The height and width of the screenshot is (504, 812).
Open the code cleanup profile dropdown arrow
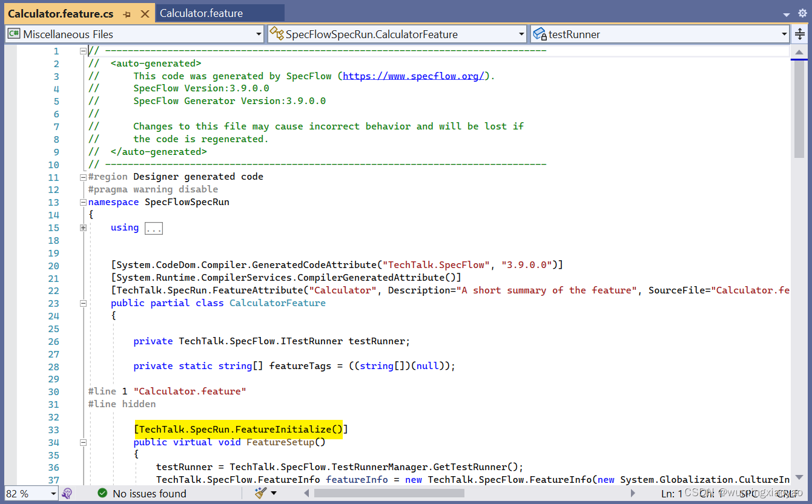tap(275, 494)
